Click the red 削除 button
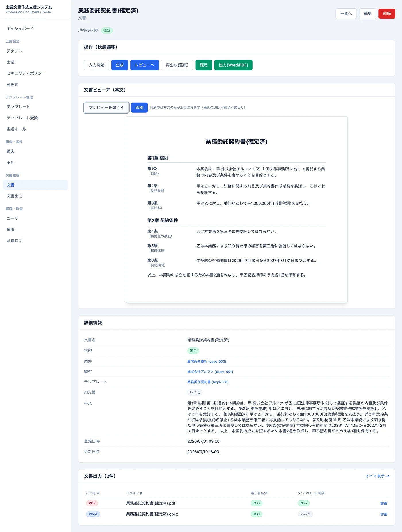 pyautogui.click(x=387, y=14)
